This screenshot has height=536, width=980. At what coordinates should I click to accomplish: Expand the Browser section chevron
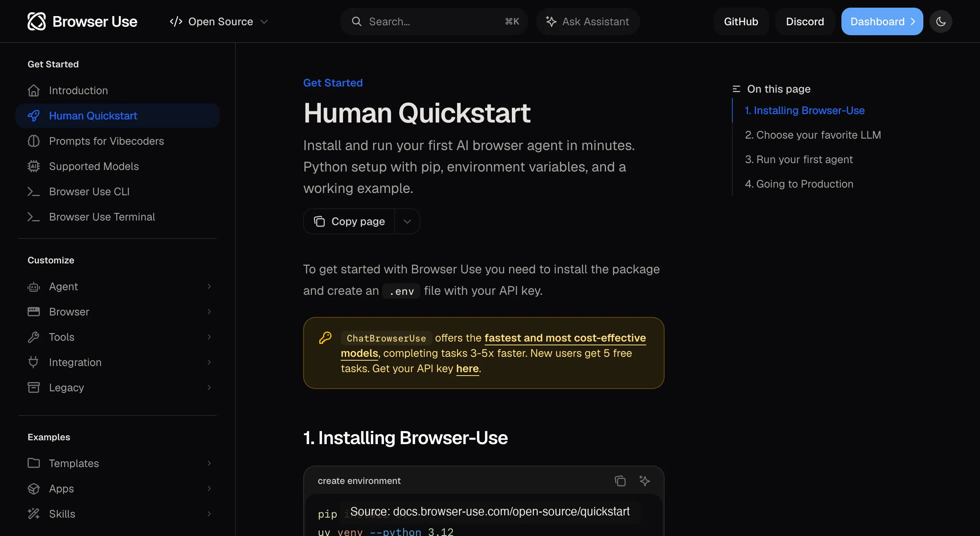[x=209, y=312]
